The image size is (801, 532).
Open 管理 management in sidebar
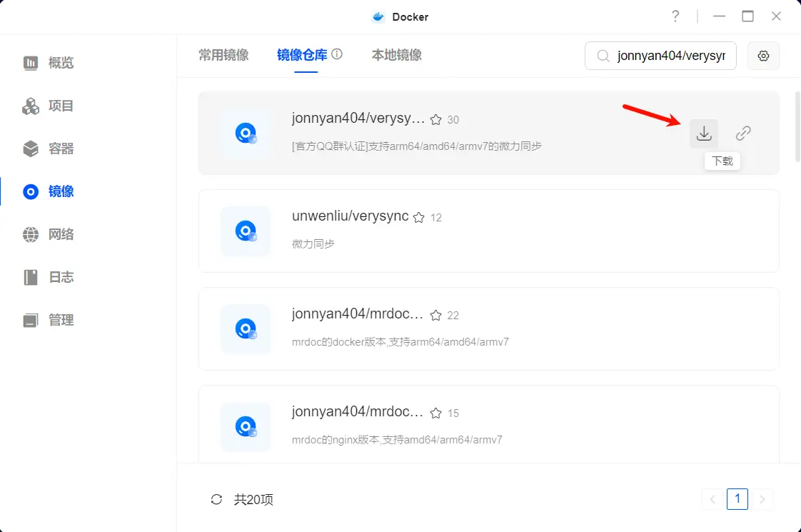pos(49,321)
